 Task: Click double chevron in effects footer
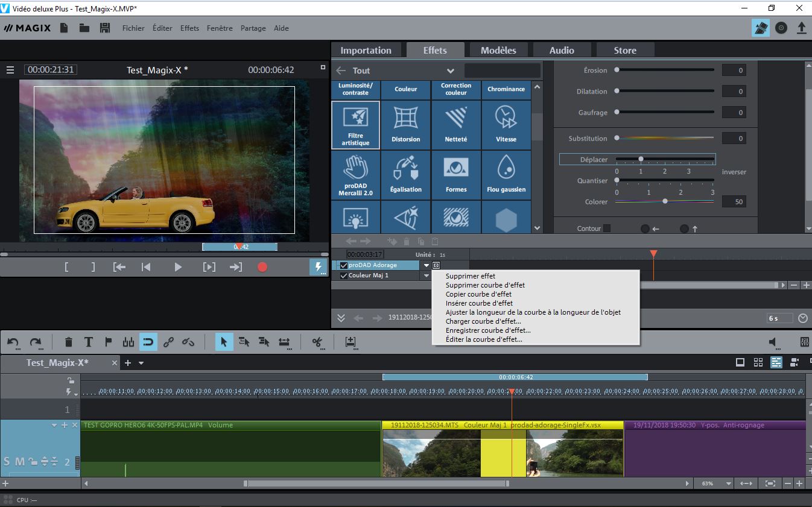341,318
